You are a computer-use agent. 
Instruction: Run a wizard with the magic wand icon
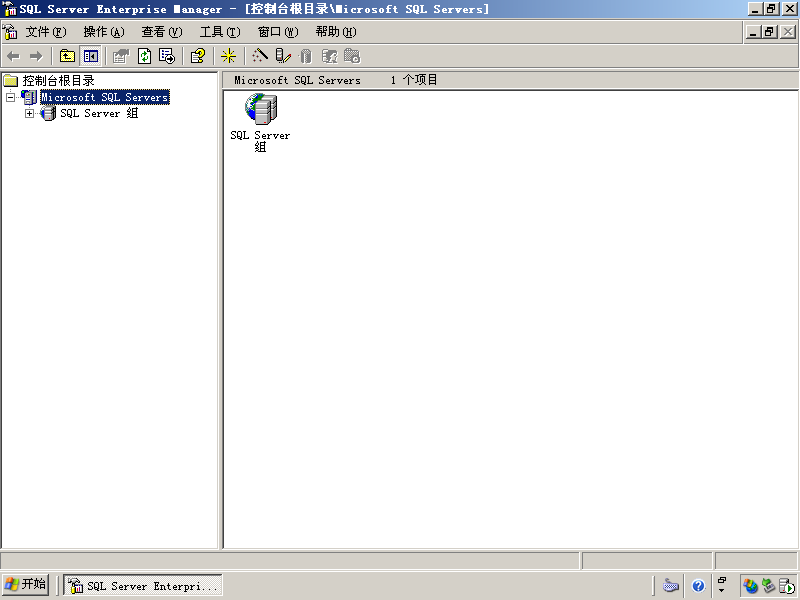coord(260,56)
